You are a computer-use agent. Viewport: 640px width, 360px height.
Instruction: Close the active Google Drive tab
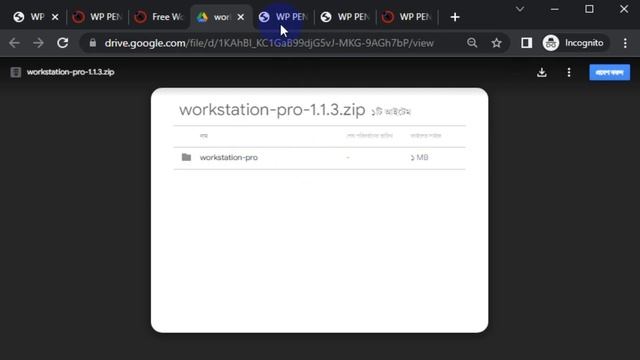(x=241, y=17)
